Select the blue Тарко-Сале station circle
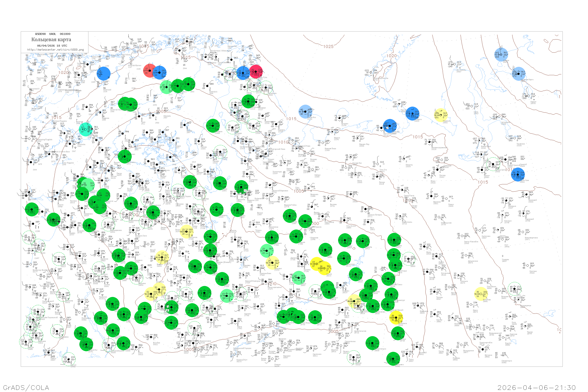588x392 pixels. point(518,174)
